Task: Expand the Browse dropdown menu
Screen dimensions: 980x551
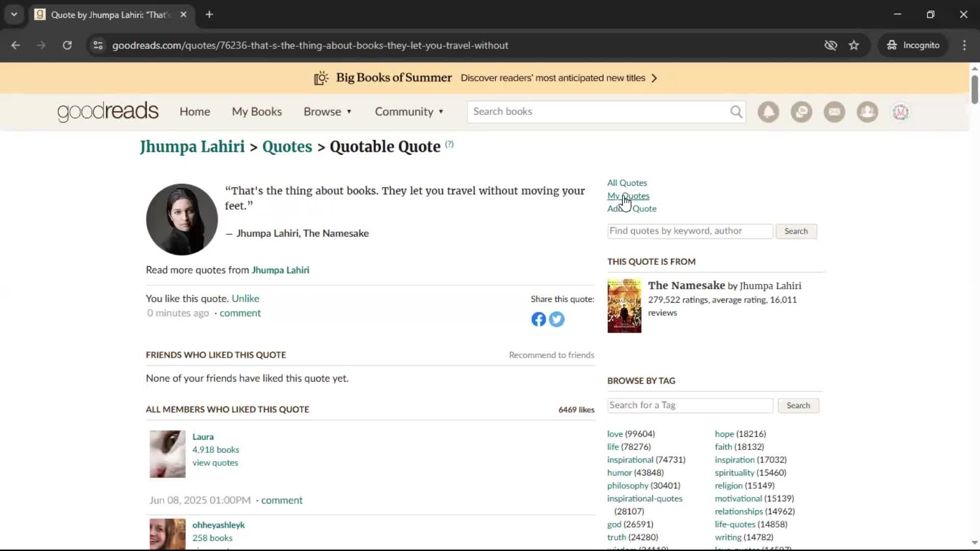Action: coord(328,112)
